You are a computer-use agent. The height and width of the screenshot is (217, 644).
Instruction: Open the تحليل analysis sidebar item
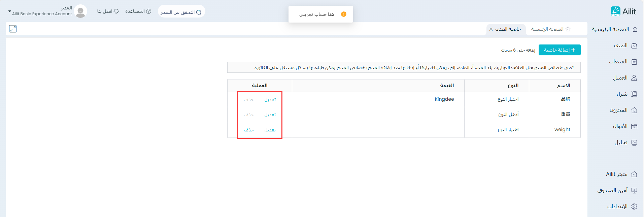click(x=621, y=143)
